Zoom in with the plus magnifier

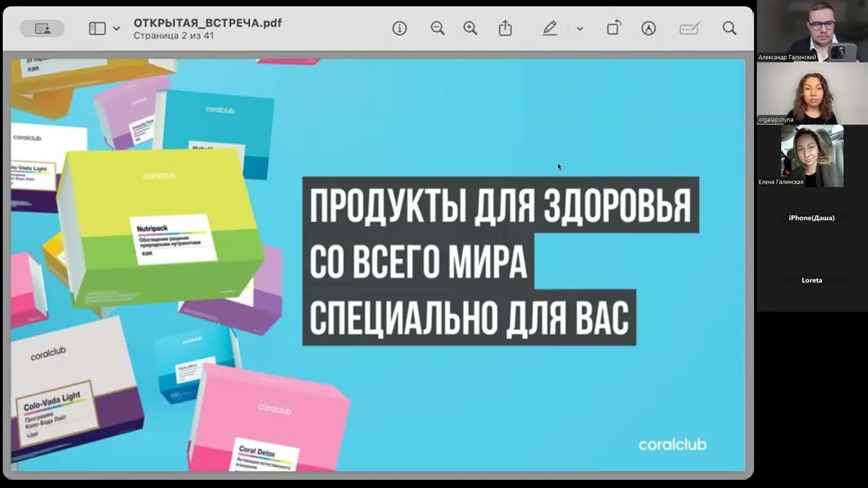click(x=470, y=28)
